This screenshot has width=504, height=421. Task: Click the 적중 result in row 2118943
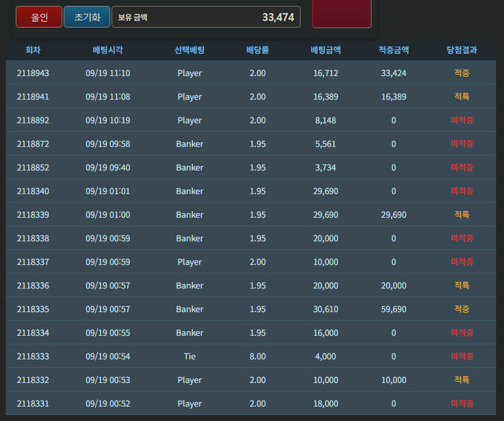point(461,73)
